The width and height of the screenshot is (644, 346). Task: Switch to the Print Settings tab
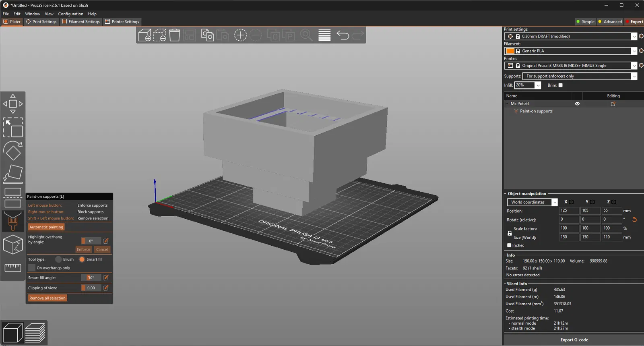pyautogui.click(x=41, y=22)
